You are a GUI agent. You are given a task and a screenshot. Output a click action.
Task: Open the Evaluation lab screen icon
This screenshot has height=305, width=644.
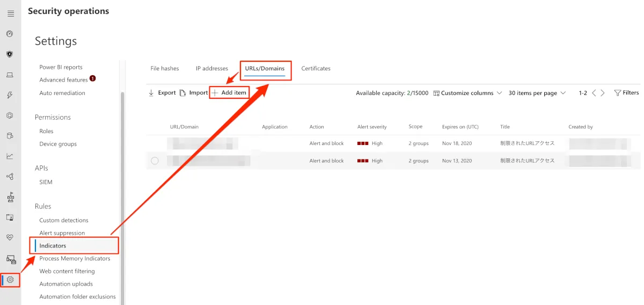pyautogui.click(x=10, y=217)
